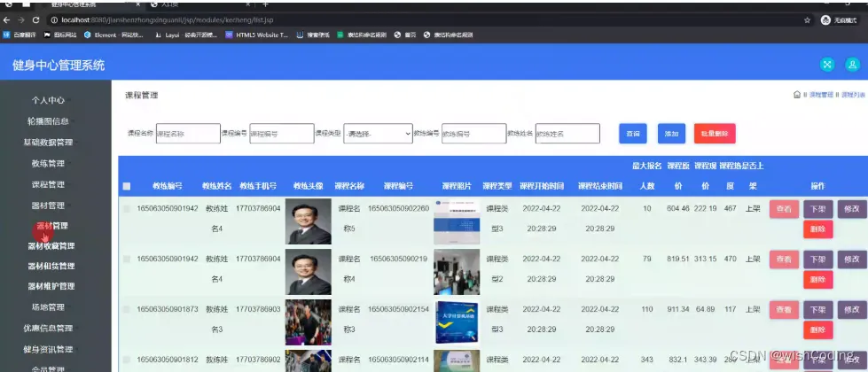The height and width of the screenshot is (372, 868).
Task: Open the 课程类型 dropdown
Action: [378, 133]
